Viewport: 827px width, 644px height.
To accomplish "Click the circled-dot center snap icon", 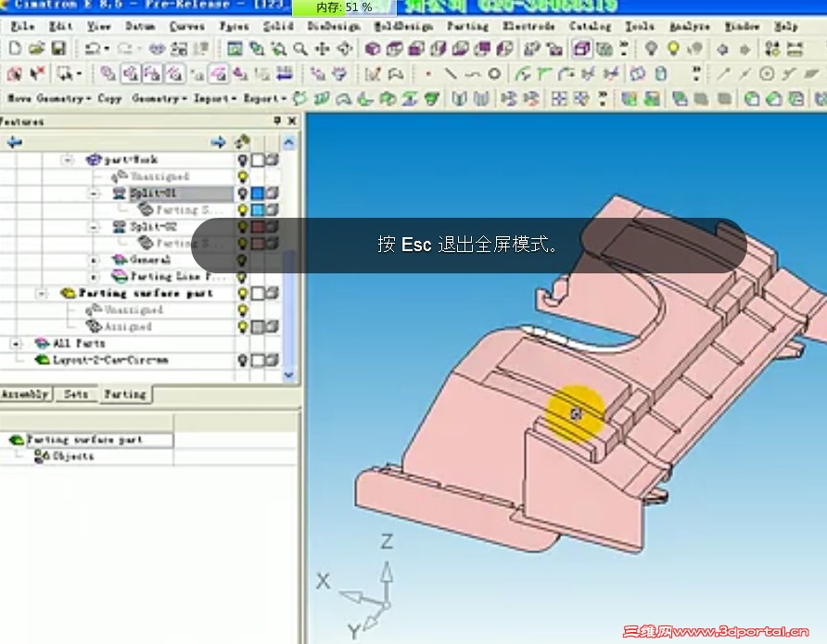I will pyautogui.click(x=767, y=74).
